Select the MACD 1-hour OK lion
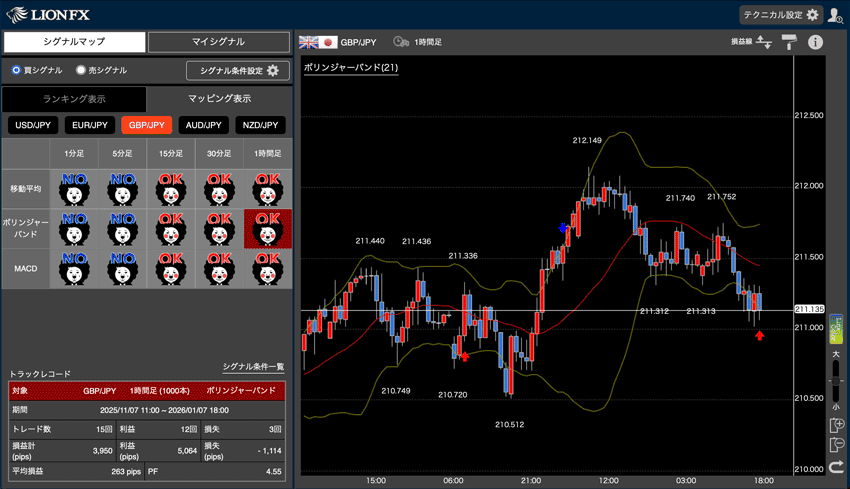The height and width of the screenshot is (489, 850). tap(268, 268)
